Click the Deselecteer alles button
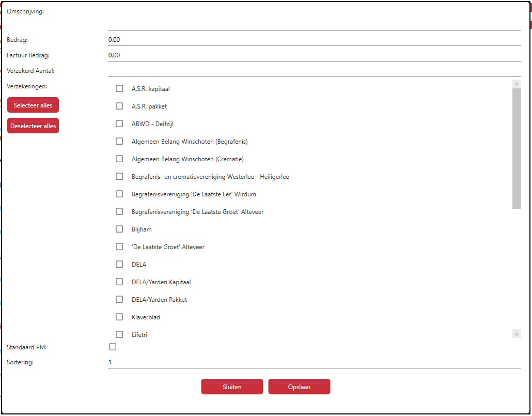 (33, 126)
